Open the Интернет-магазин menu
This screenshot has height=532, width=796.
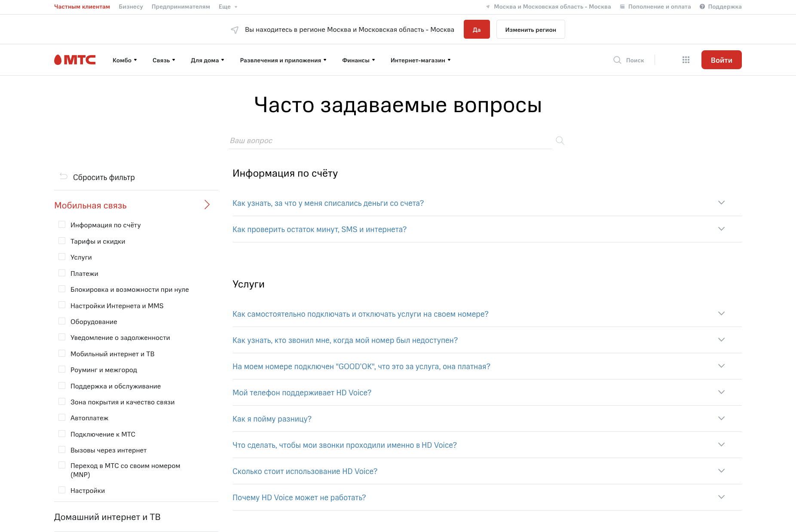point(420,60)
